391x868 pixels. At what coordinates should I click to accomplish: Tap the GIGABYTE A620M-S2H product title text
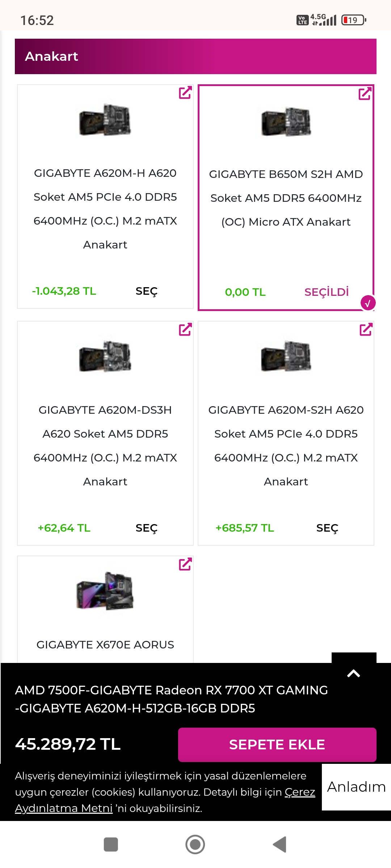286,446
